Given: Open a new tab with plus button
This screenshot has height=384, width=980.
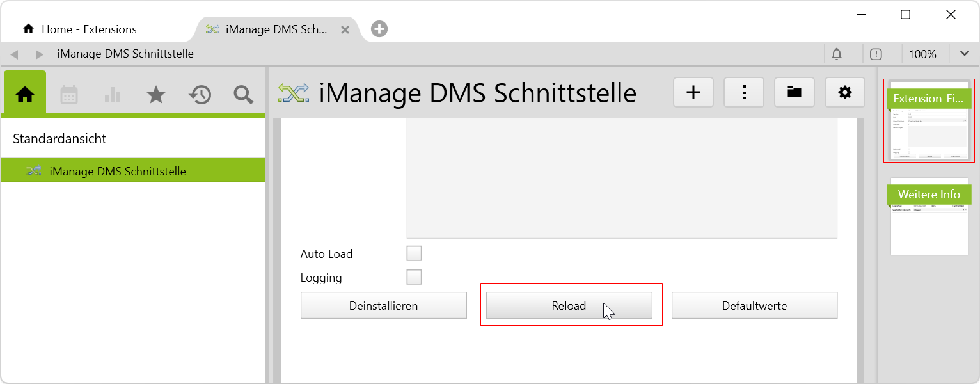Looking at the screenshot, I should tap(379, 29).
